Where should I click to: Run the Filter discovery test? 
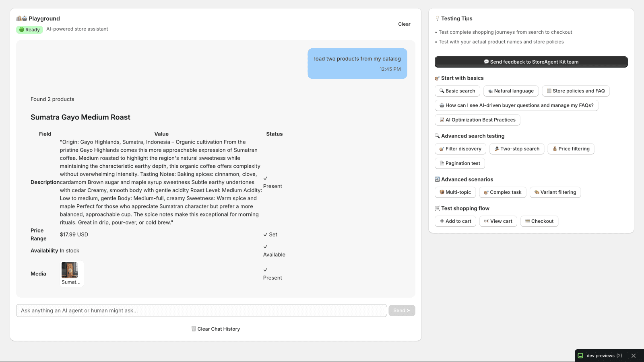[460, 149]
